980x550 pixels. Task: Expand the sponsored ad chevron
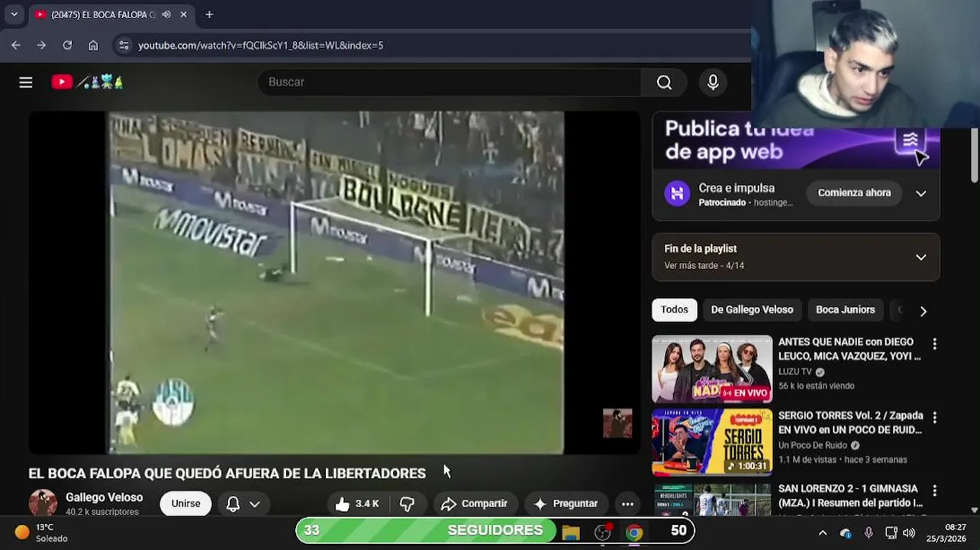coord(921,193)
